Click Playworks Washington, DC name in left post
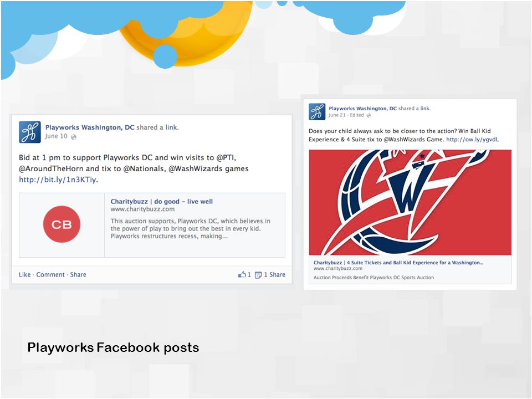Screen dimensions: 532x399 (x=90, y=127)
